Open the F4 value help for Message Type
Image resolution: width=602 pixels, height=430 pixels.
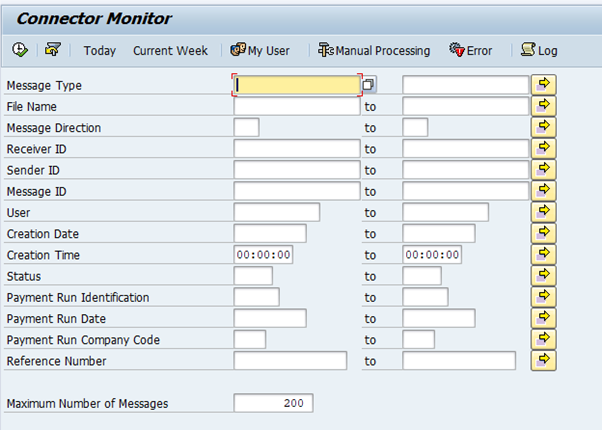[x=368, y=85]
